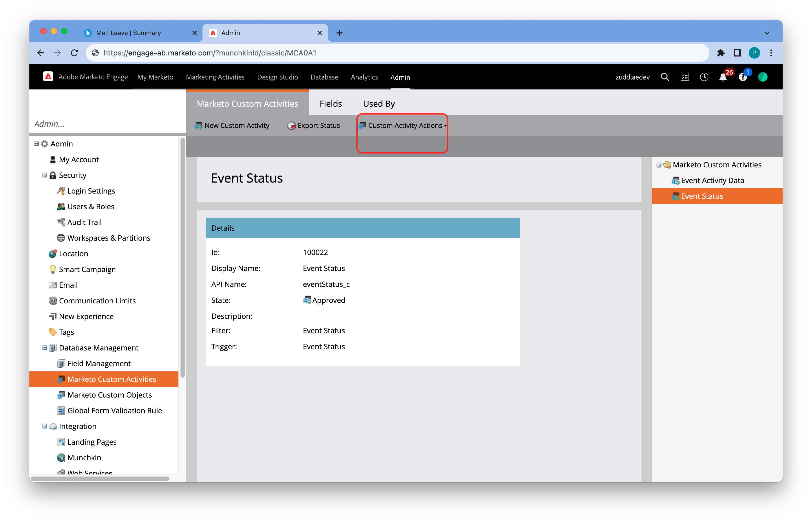Image resolution: width=812 pixels, height=521 pixels.
Task: Click the help question mark icon
Action: tap(742, 77)
